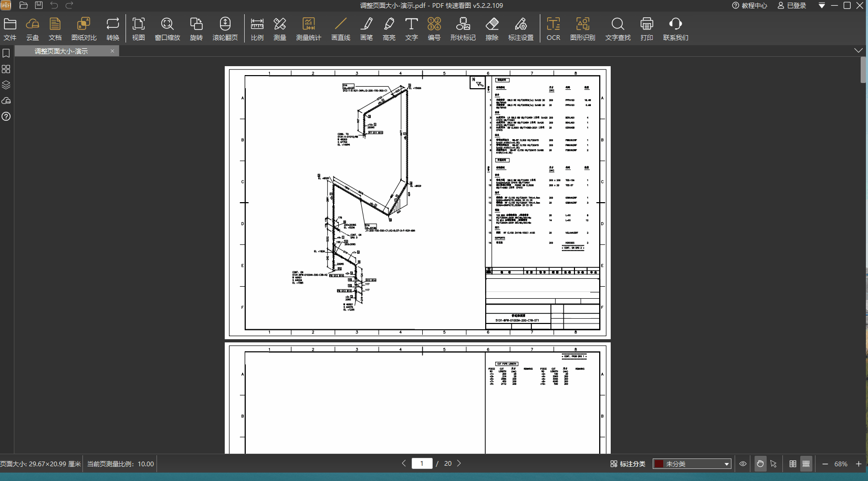Open the cloud sidebar panel

point(6,101)
